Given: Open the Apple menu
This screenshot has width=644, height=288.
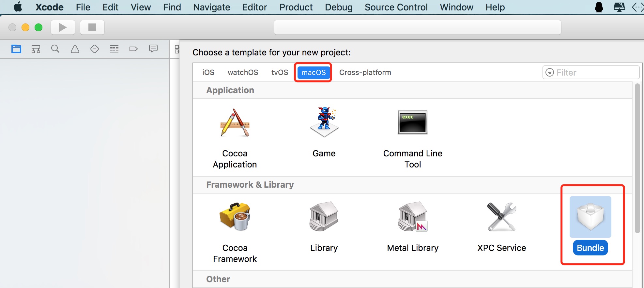Looking at the screenshot, I should pyautogui.click(x=18, y=7).
